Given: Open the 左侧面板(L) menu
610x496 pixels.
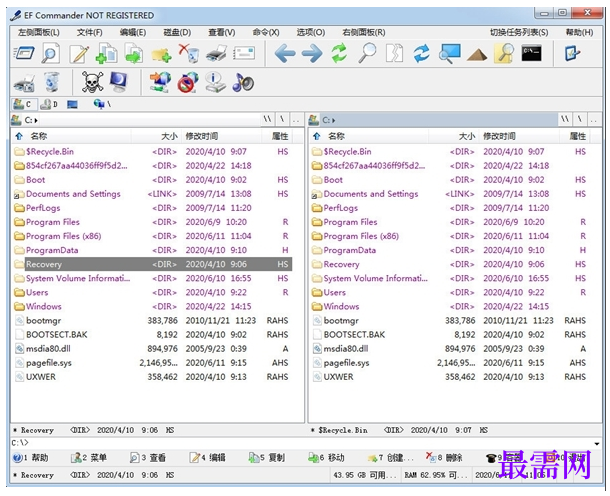Looking at the screenshot, I should 39,32.
